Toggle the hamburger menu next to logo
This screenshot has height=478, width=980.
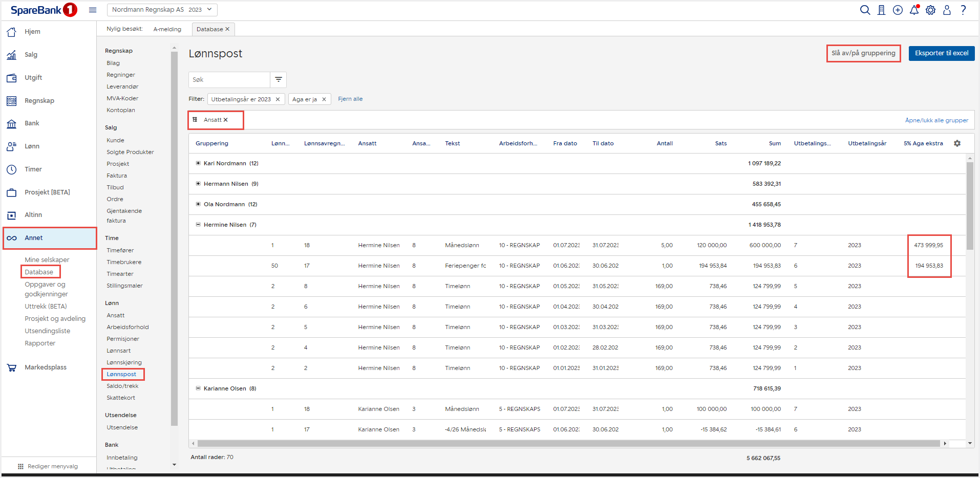tap(93, 10)
